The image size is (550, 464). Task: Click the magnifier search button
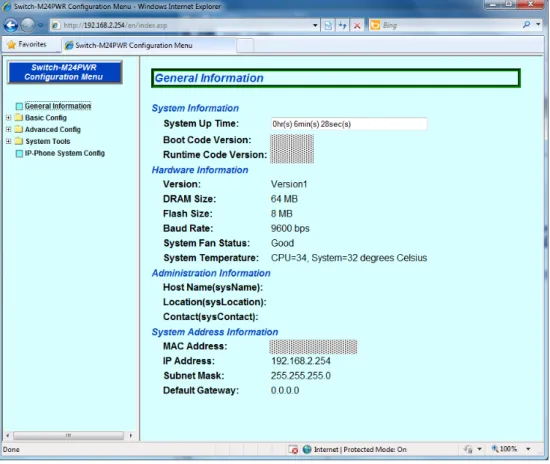click(x=526, y=25)
